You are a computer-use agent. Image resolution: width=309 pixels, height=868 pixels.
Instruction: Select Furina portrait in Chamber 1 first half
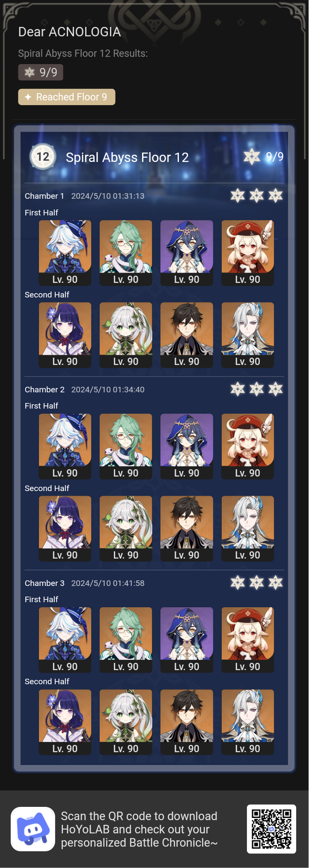point(65,253)
